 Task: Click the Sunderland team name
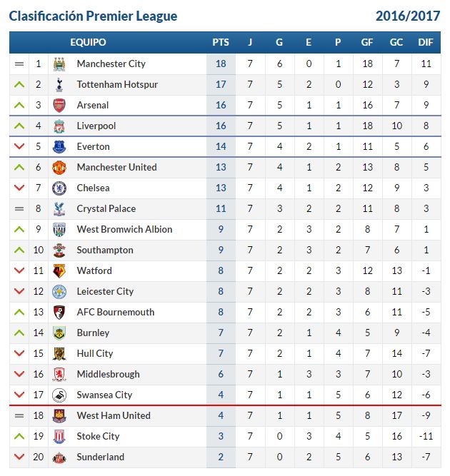[101, 457]
